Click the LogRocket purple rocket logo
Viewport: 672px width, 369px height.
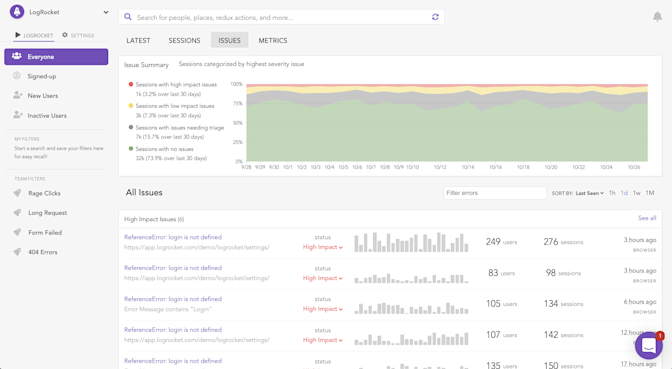17,12
